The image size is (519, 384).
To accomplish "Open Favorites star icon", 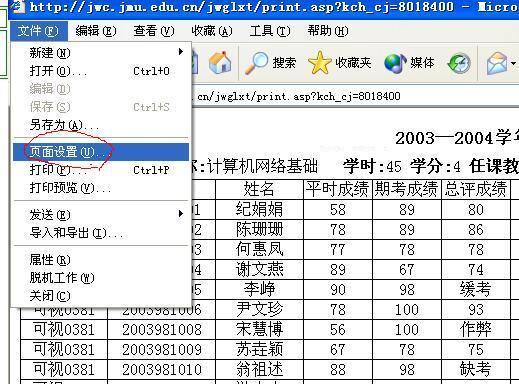I will 320,62.
